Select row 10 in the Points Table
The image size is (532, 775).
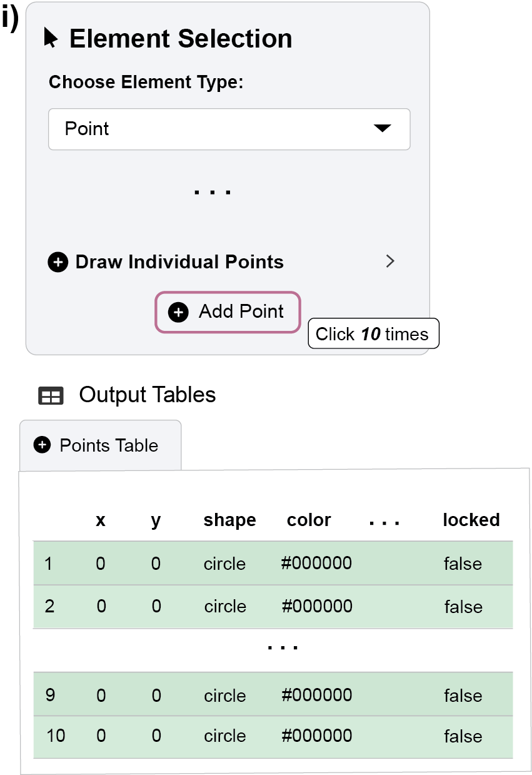pos(56,736)
